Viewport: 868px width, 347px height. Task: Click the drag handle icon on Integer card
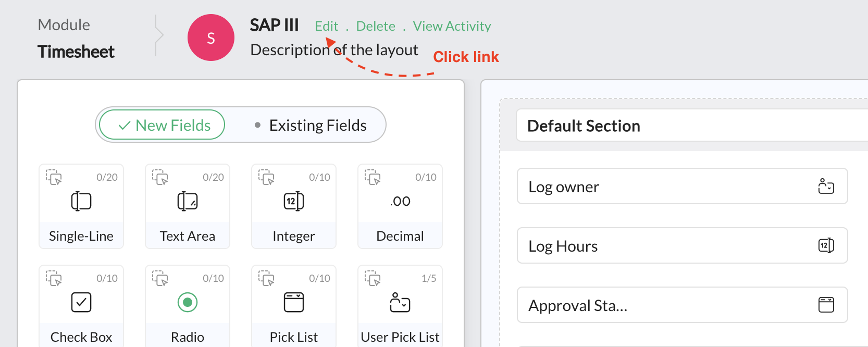[266, 177]
